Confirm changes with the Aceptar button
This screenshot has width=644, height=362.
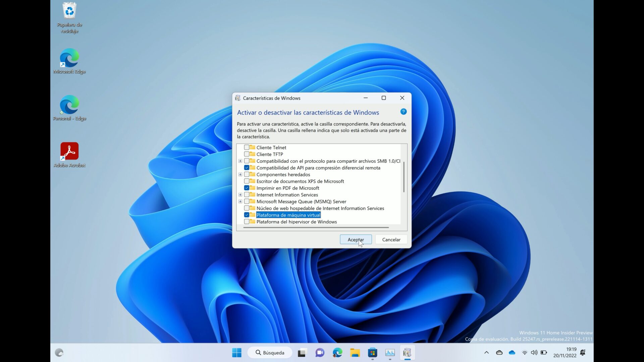click(356, 239)
